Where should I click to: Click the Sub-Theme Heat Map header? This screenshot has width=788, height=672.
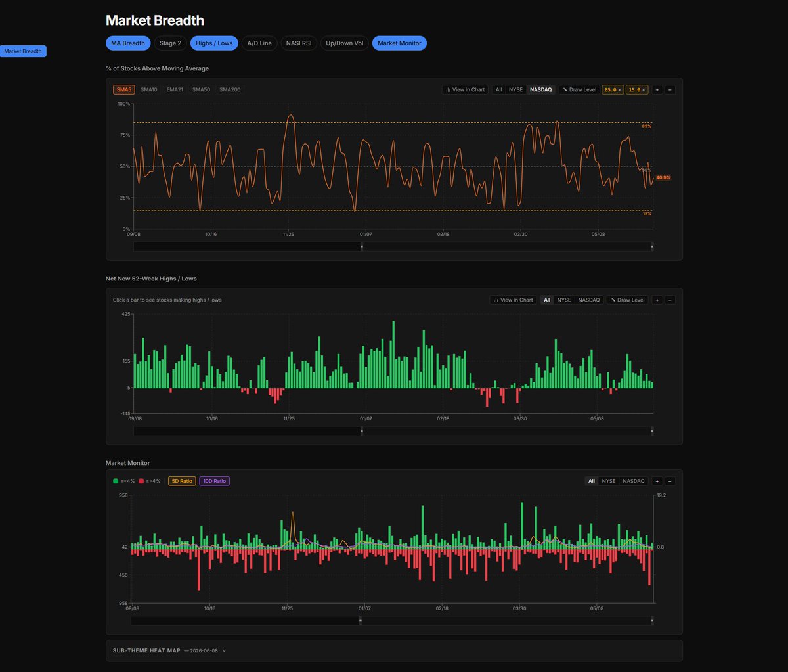point(394,651)
